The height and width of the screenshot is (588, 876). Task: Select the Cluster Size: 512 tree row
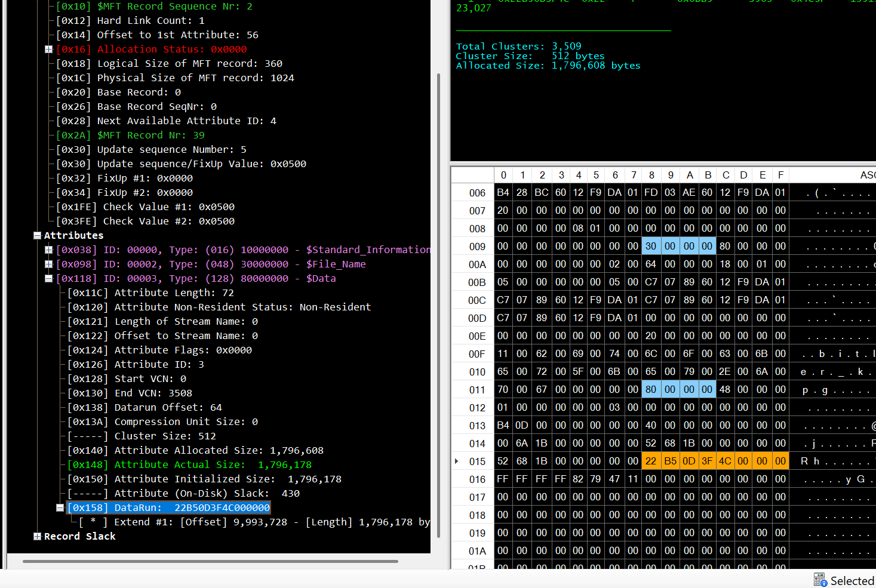point(142,436)
